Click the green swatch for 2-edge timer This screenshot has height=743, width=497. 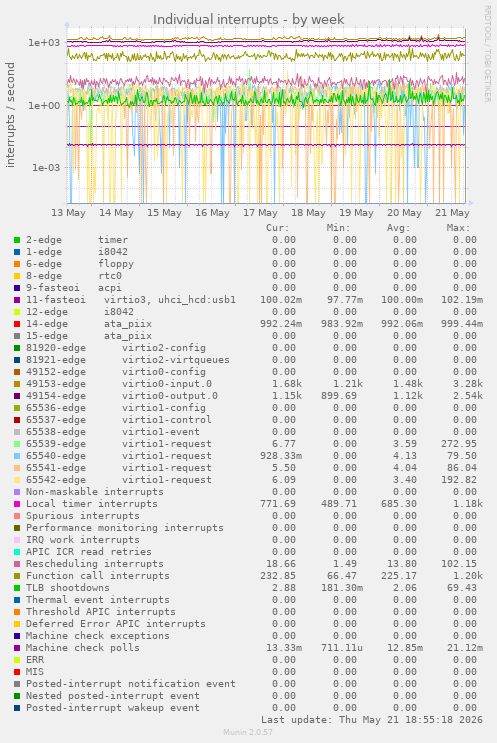point(17,240)
